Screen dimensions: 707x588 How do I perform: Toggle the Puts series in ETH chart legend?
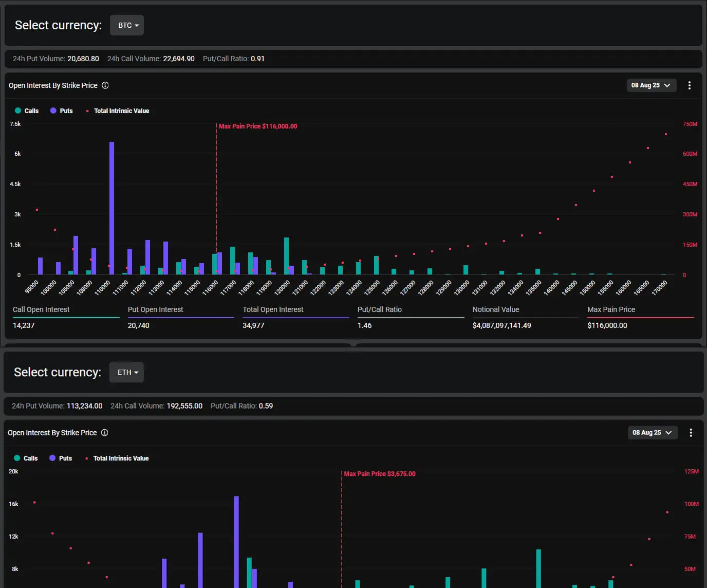[61, 458]
